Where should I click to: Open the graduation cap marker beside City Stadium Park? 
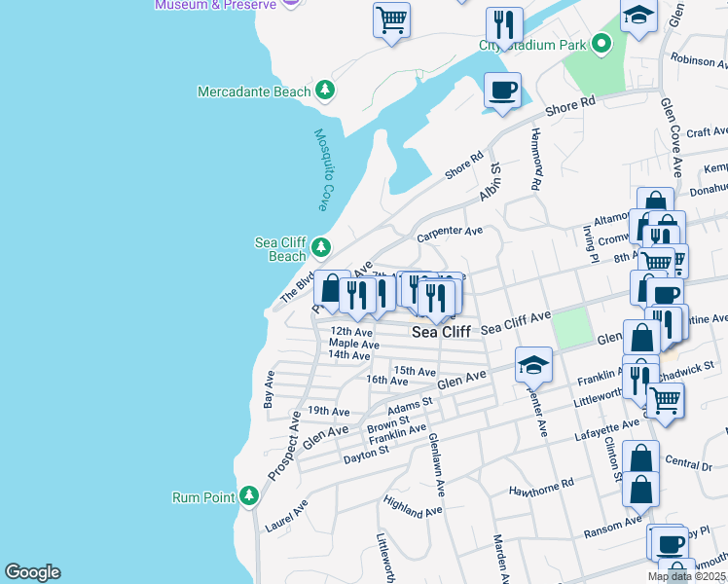tap(638, 18)
